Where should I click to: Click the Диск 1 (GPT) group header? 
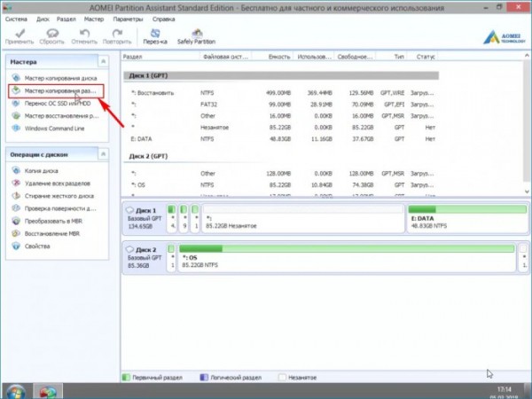(281, 75)
